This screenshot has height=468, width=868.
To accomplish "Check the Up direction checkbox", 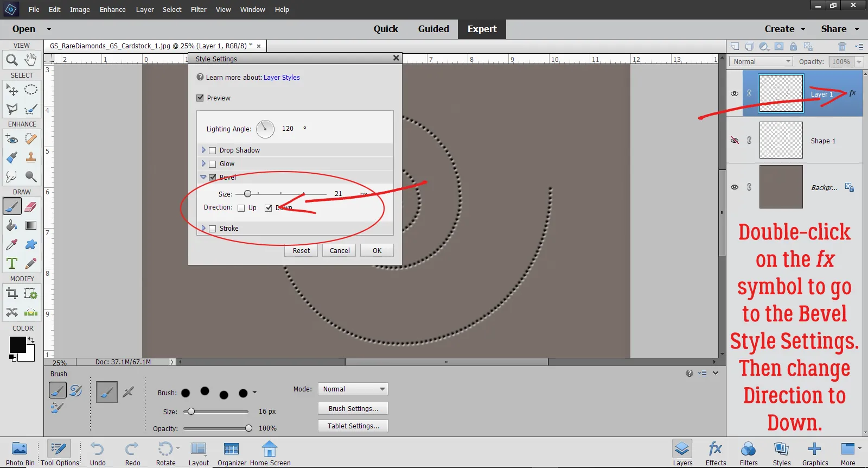I will (241, 208).
